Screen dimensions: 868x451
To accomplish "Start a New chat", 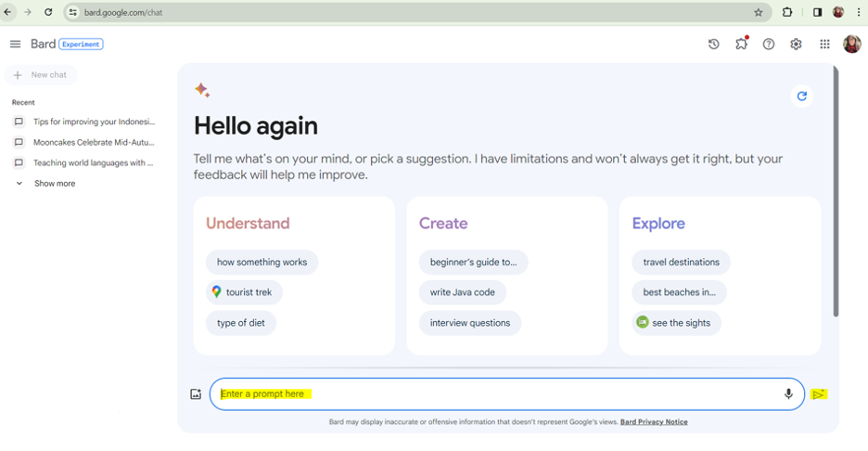I will (41, 75).
